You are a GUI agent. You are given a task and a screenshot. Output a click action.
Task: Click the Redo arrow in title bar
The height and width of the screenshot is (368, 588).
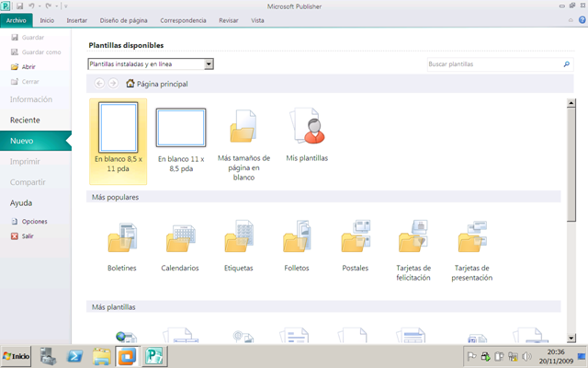click(x=49, y=6)
